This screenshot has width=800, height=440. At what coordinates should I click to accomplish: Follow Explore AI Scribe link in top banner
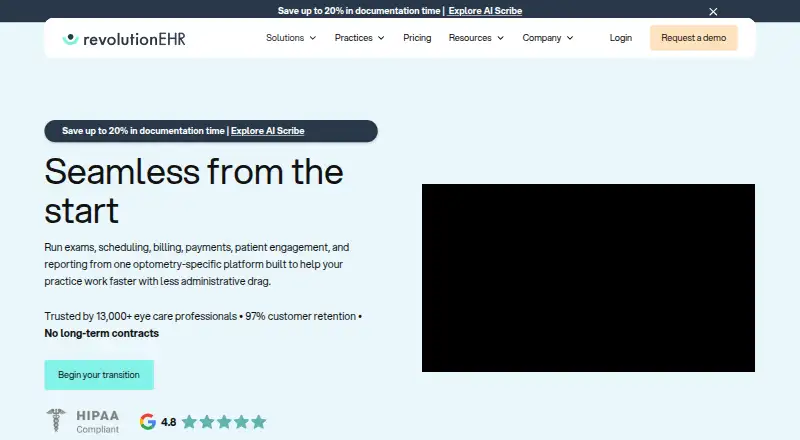pos(485,11)
